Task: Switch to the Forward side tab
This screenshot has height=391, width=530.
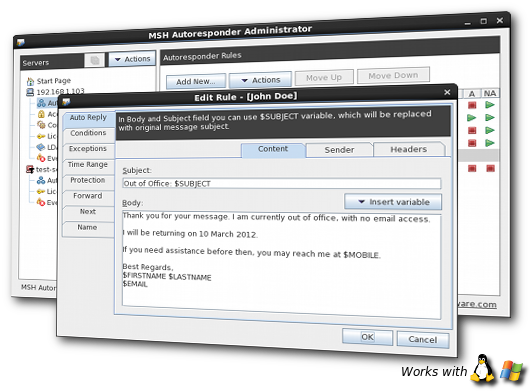Action: [x=88, y=196]
